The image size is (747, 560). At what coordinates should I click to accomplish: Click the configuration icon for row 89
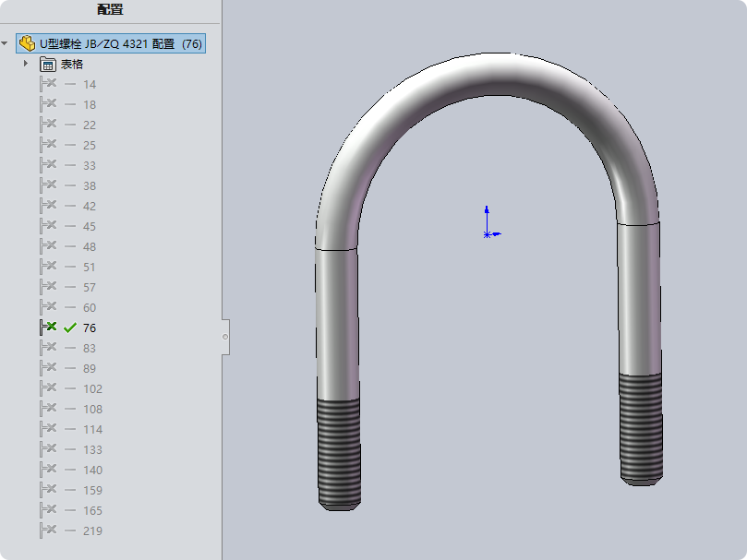click(x=48, y=368)
